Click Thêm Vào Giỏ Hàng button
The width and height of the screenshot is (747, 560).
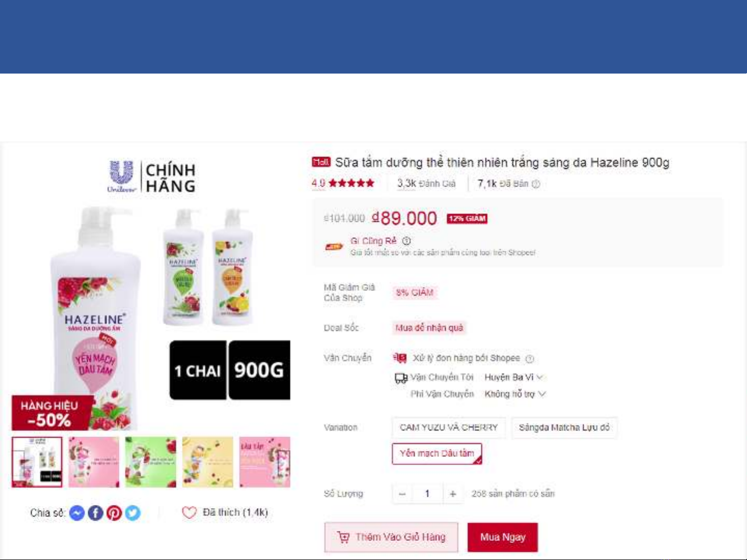391,537
